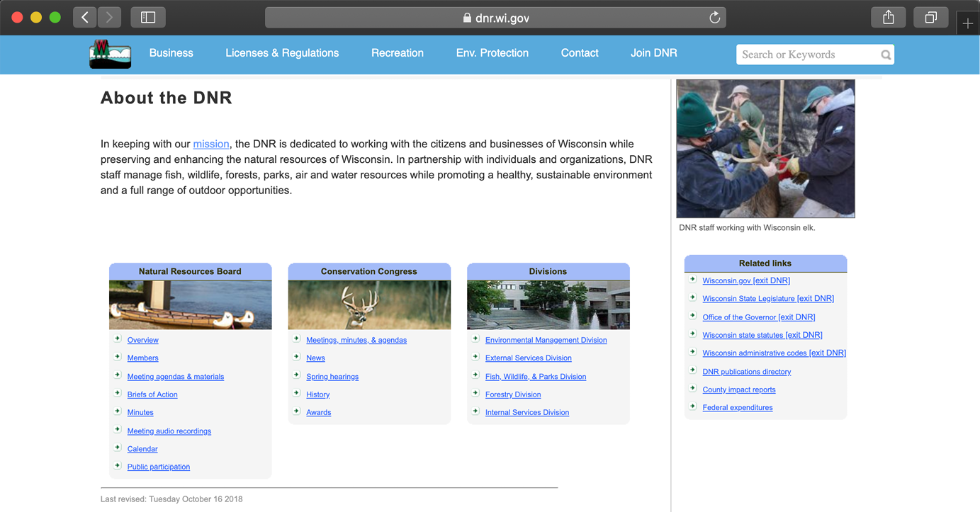
Task: Click the bullet icon beside Calendar
Action: coord(118,448)
